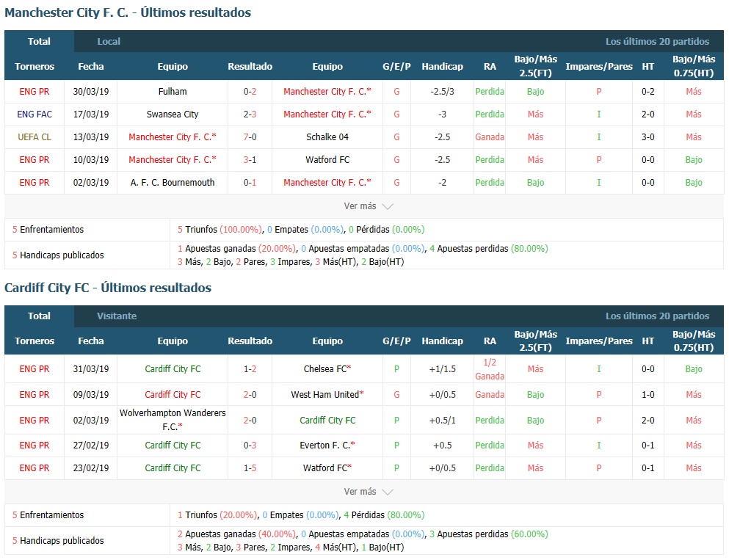Click handicap -3 in Swansea City row
The width and height of the screenshot is (729, 560).
coord(442,114)
